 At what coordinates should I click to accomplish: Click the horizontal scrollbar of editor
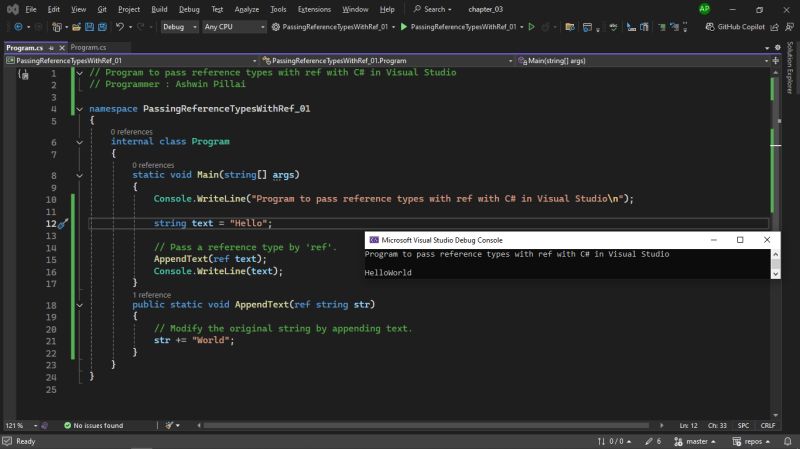click(x=426, y=425)
